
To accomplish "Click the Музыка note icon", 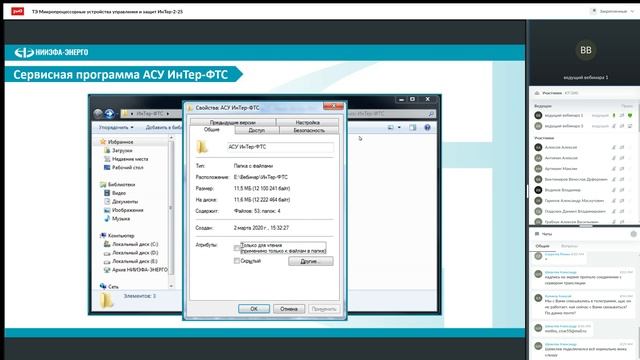I will (107, 218).
